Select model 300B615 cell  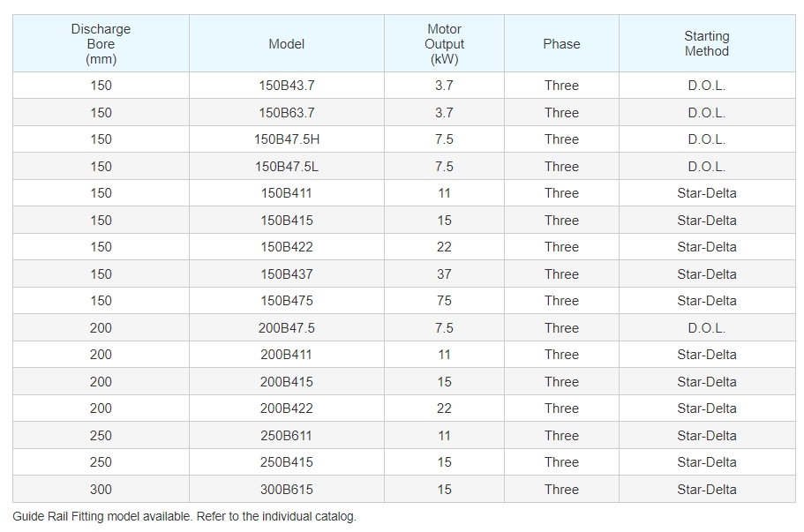[x=287, y=489]
